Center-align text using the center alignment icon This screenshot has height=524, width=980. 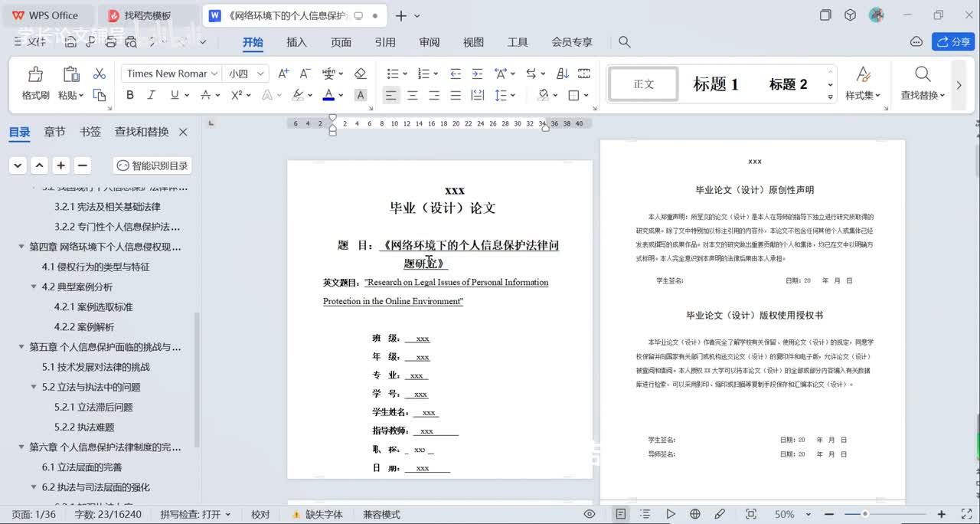pos(413,95)
